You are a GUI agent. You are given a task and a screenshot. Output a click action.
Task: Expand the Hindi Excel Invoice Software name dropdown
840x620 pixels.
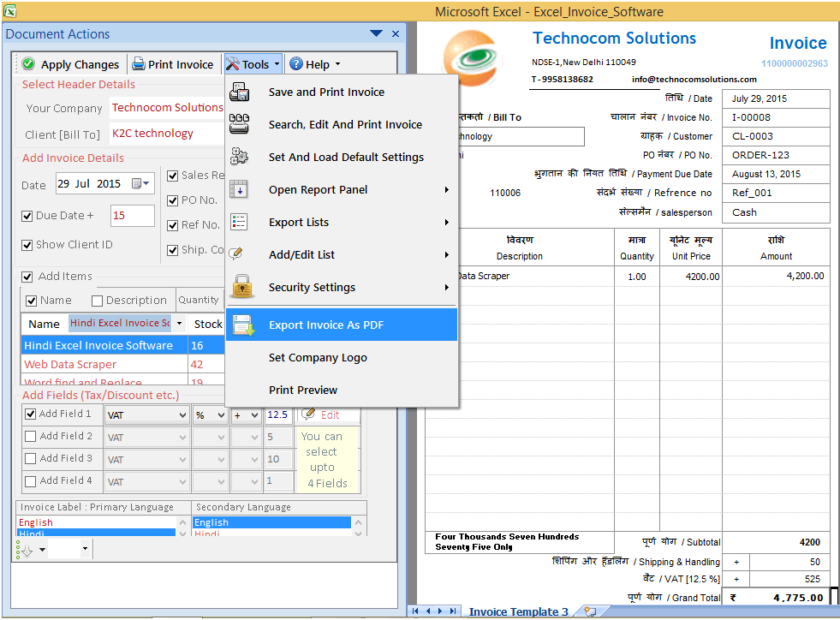coord(177,323)
